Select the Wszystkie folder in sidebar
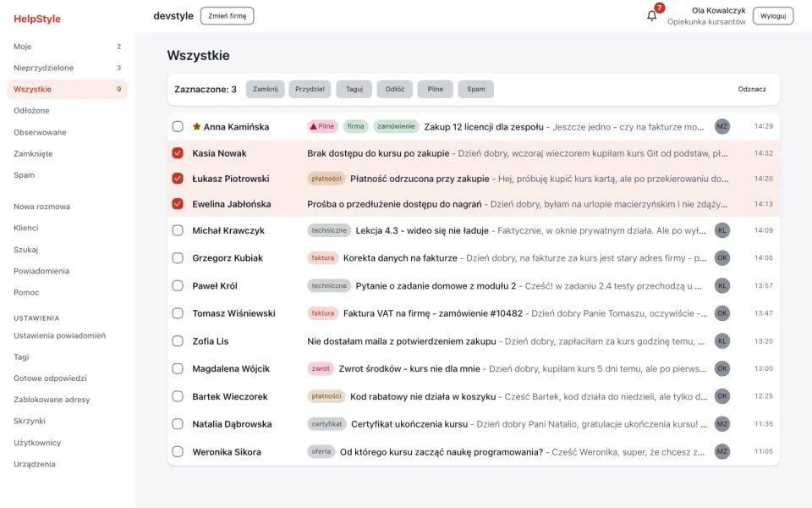The width and height of the screenshot is (812, 508). coord(68,89)
